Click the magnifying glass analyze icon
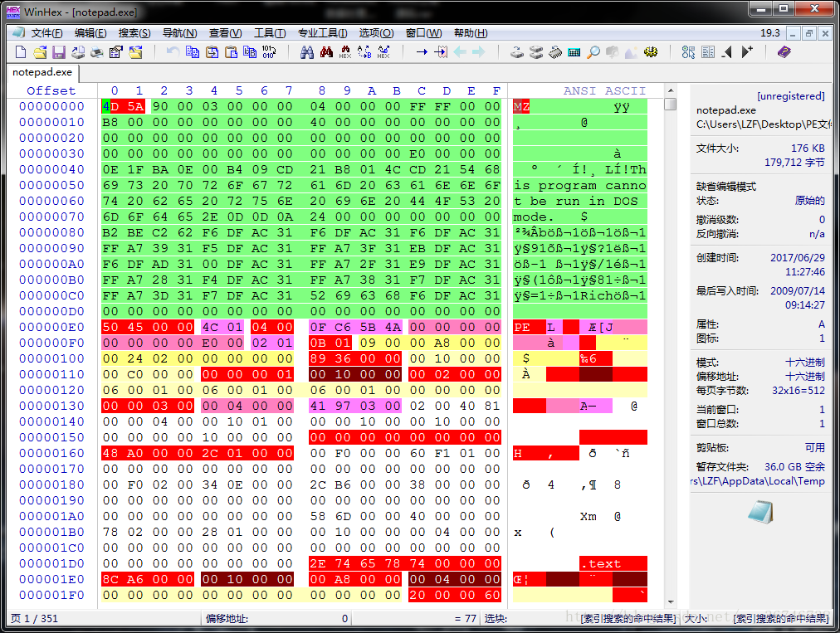The height and width of the screenshot is (633, 840). click(x=593, y=52)
